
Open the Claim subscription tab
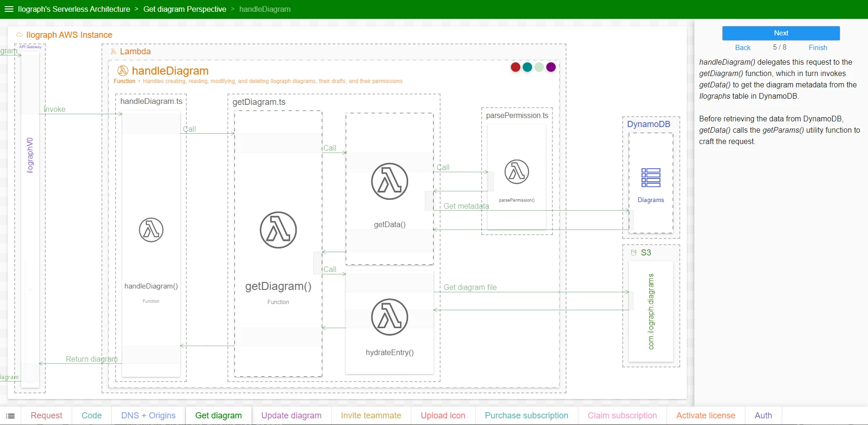click(622, 416)
